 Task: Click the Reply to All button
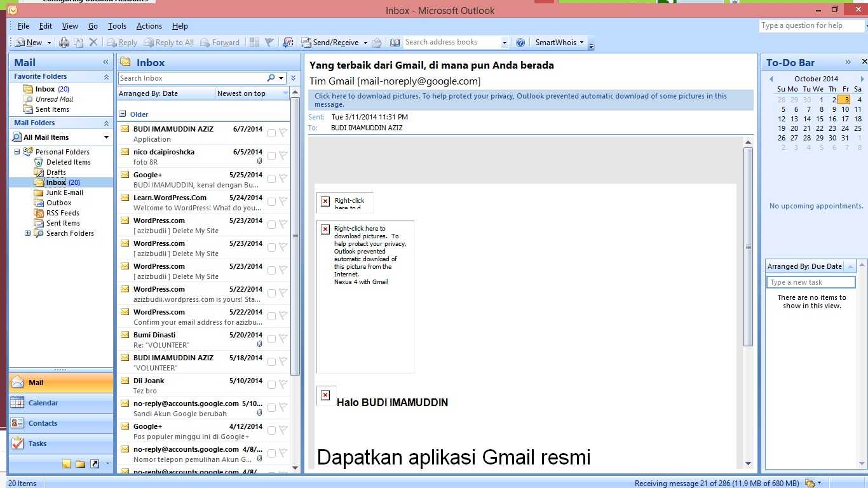168,43
